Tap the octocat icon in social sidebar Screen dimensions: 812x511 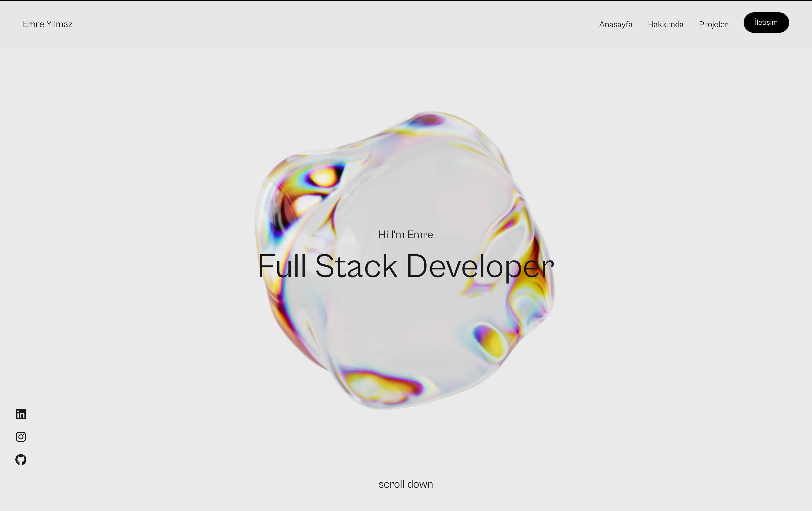tap(21, 459)
